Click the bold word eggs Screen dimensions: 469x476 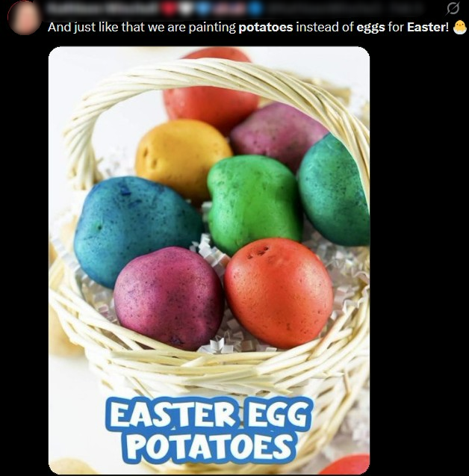(370, 28)
